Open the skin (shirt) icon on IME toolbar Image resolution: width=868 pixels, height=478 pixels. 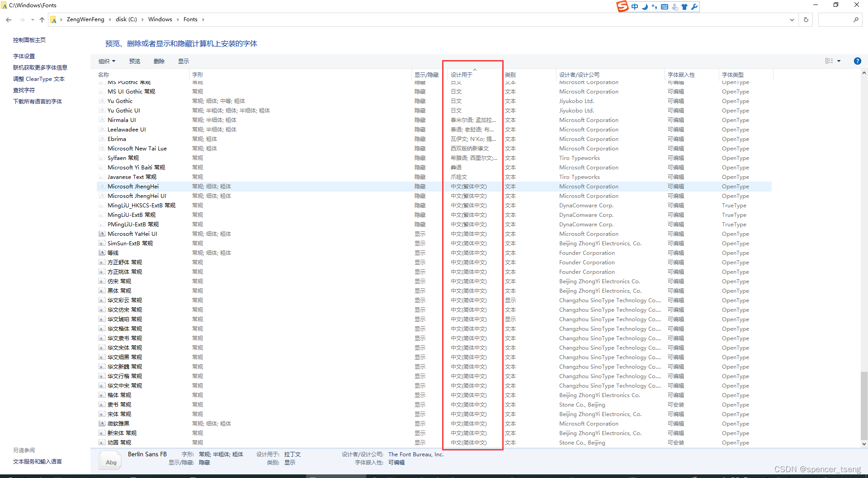click(x=684, y=7)
